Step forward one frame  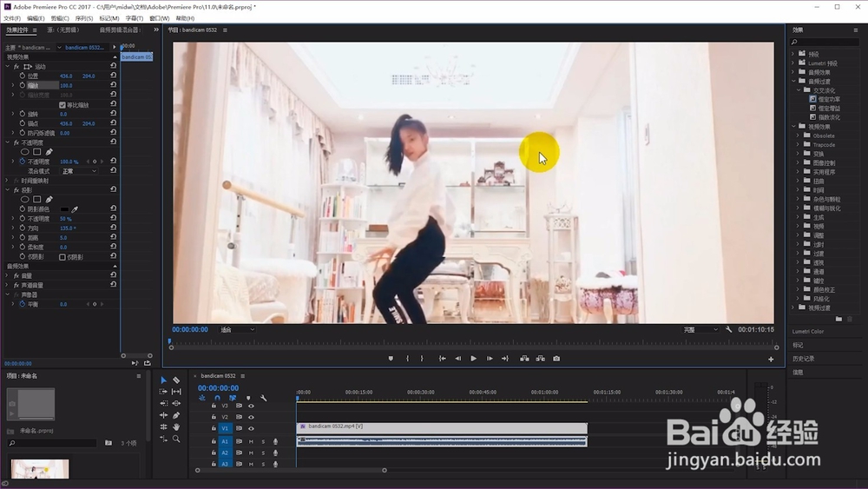point(490,359)
